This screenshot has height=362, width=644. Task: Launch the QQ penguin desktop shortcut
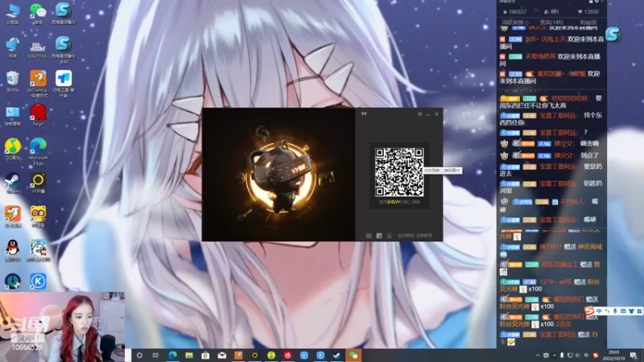[x=13, y=250]
